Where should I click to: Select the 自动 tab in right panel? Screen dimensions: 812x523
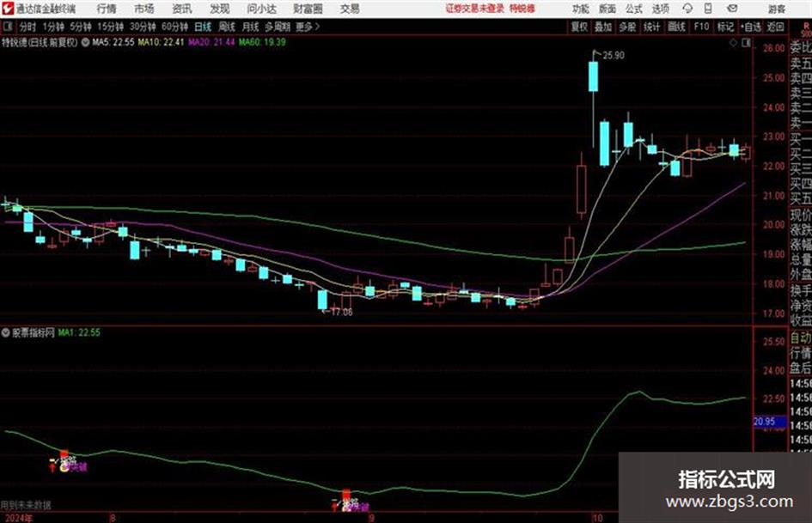pos(801,338)
